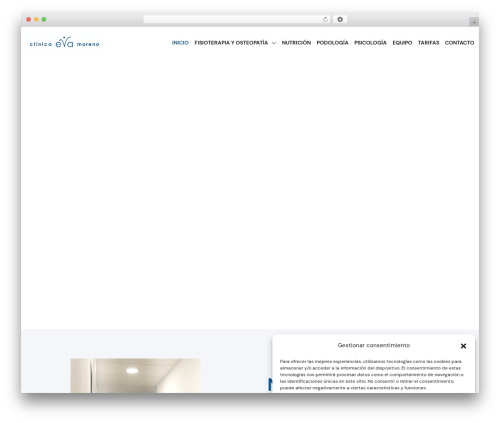Click the red close window dot
Image resolution: width=500 pixels, height=423 pixels.
coord(29,19)
